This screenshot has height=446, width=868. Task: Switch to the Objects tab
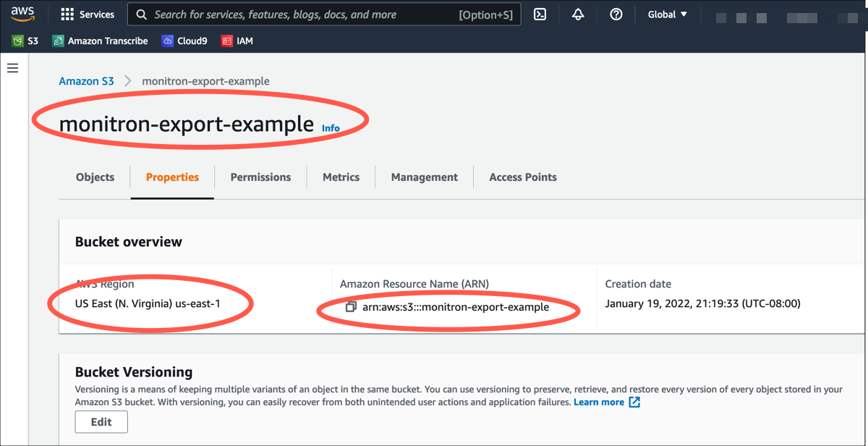(x=95, y=177)
